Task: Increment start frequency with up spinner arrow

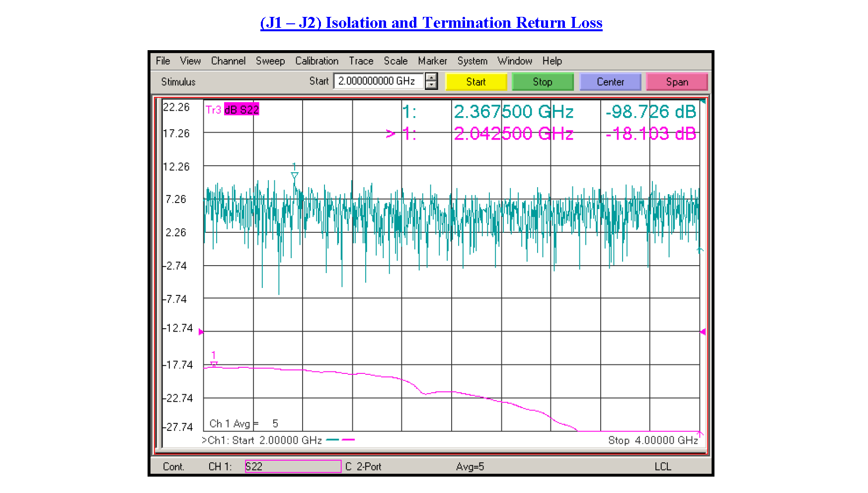Action: 432,78
